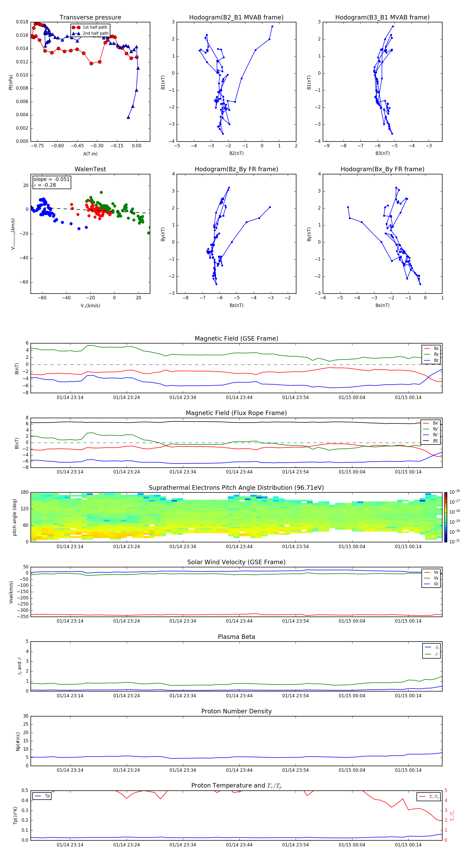The image size is (473, 868).
Task: Click the '2nd half path' legend entry
Action: tap(90, 33)
